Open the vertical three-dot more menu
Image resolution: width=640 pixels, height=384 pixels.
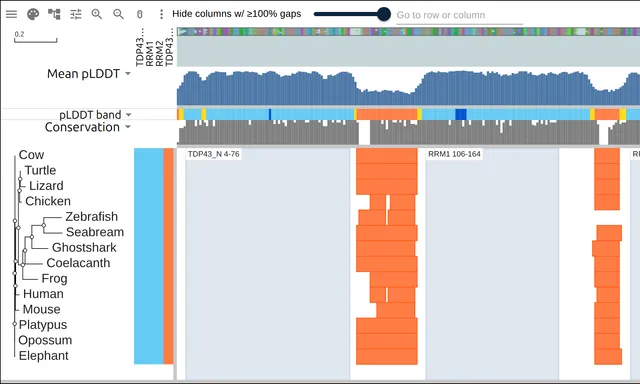pos(161,14)
